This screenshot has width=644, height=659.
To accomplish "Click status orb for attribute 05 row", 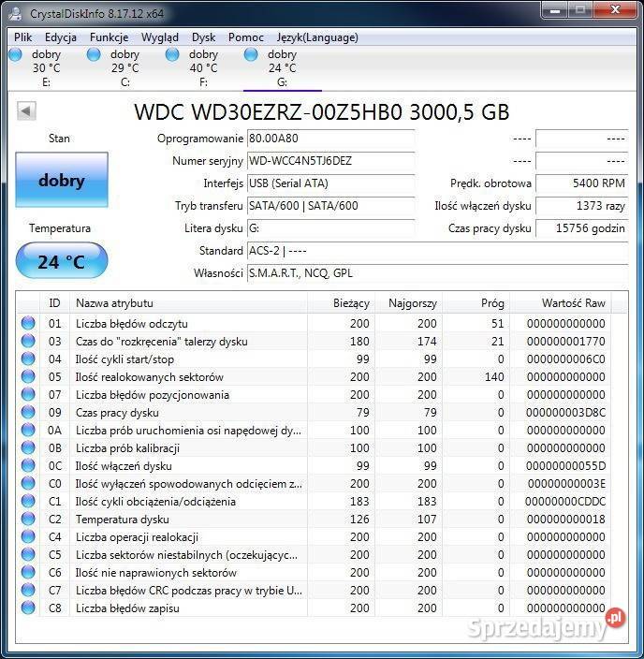I will (x=28, y=377).
